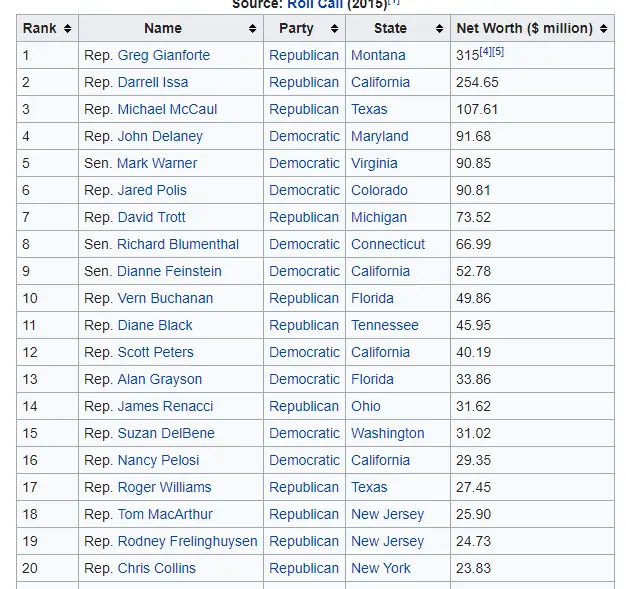Open the Montana state link

378,55
